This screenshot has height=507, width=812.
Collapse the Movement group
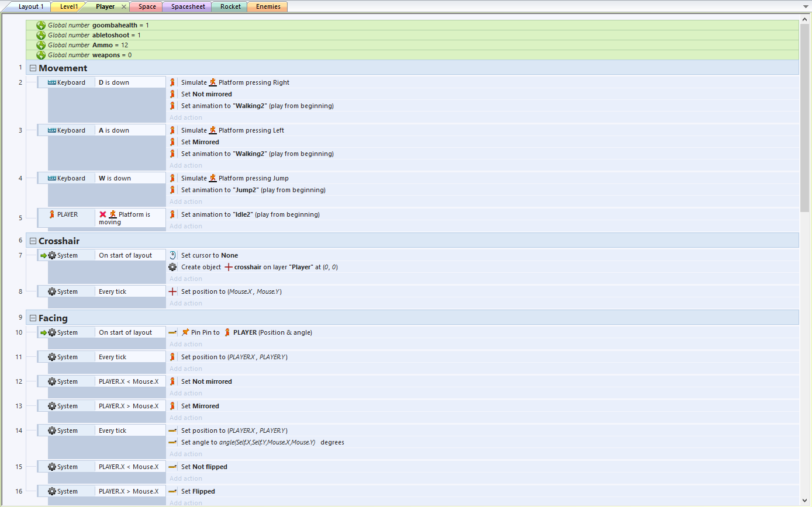click(33, 68)
